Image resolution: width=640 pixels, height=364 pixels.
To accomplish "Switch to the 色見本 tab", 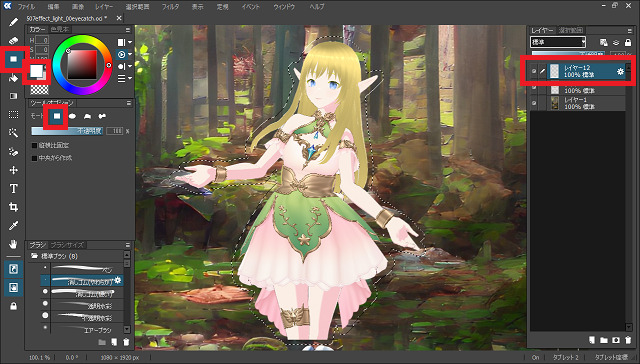I will [60, 29].
